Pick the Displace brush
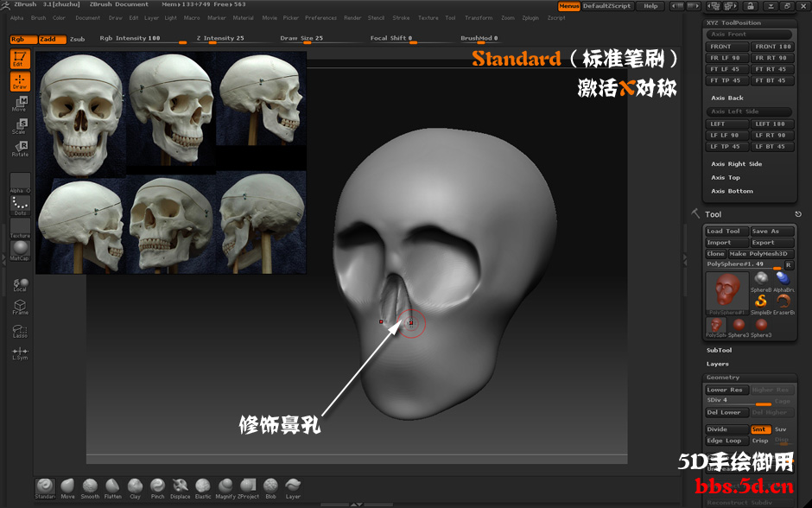The image size is (812, 508). [x=181, y=488]
